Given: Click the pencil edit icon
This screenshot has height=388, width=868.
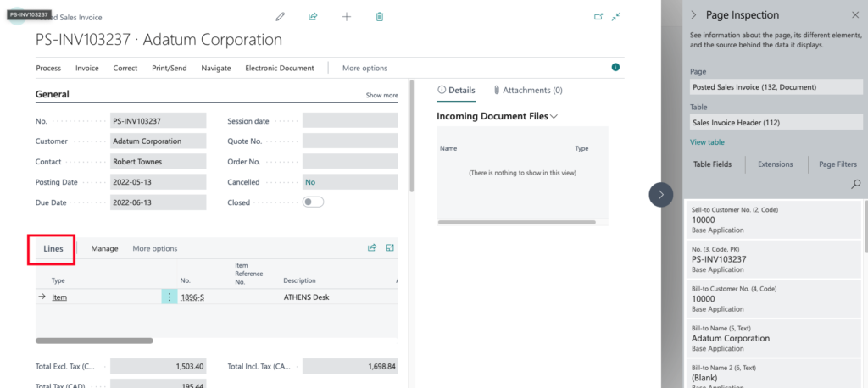Looking at the screenshot, I should (280, 17).
